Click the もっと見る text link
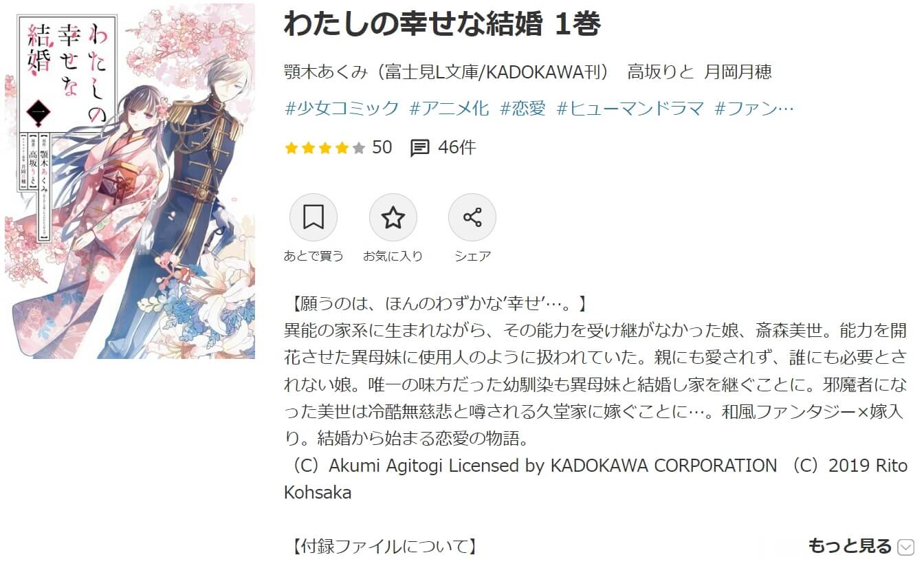Viewport: 924px width, 566px height. coord(850,547)
